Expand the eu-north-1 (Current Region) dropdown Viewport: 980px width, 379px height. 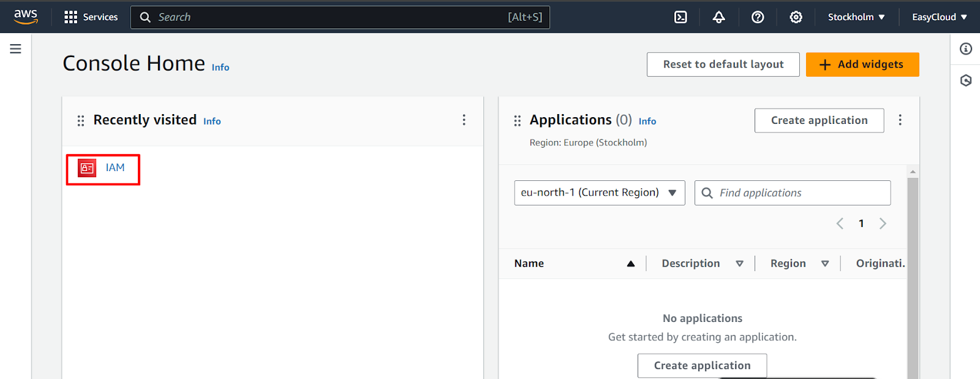tap(600, 193)
